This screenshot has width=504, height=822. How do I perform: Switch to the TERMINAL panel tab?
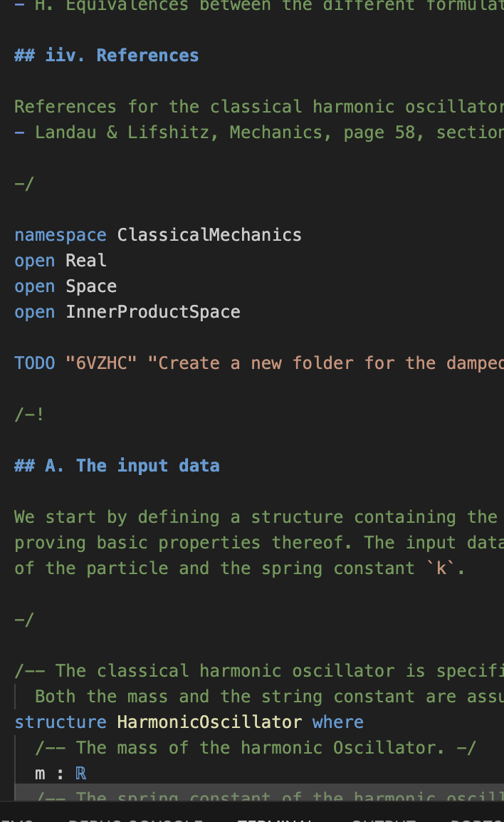tap(274, 819)
